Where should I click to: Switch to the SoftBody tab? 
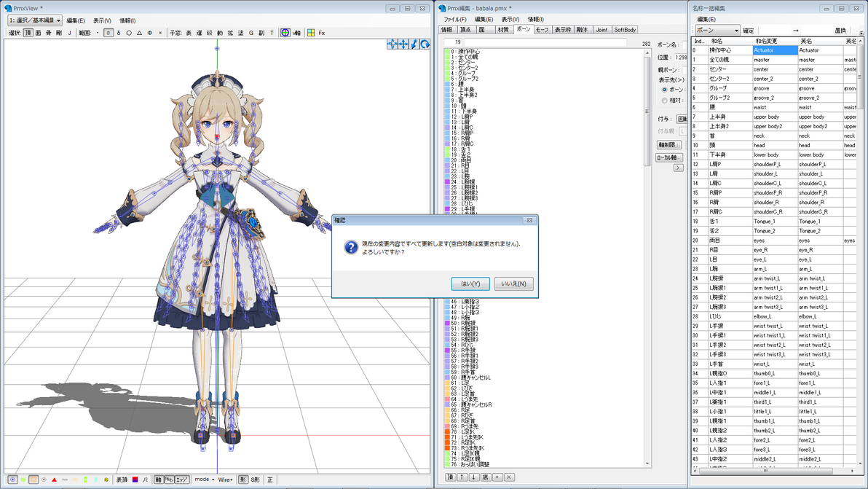click(625, 30)
